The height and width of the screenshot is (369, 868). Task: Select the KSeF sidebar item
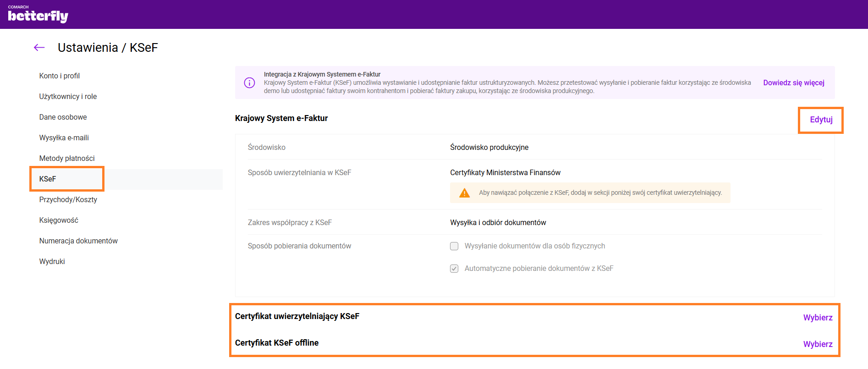[x=48, y=179]
